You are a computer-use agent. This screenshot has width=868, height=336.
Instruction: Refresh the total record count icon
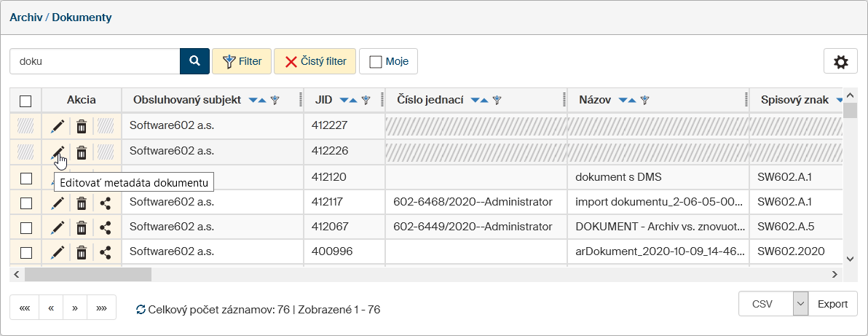pyautogui.click(x=141, y=310)
